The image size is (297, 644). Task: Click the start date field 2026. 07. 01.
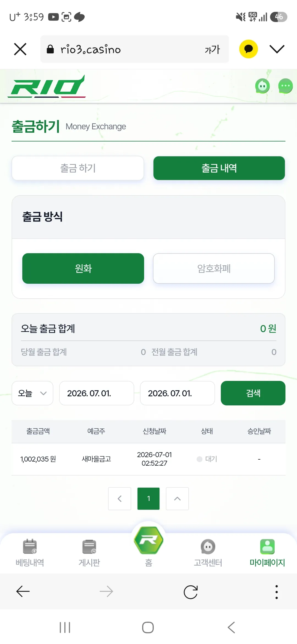click(x=97, y=393)
